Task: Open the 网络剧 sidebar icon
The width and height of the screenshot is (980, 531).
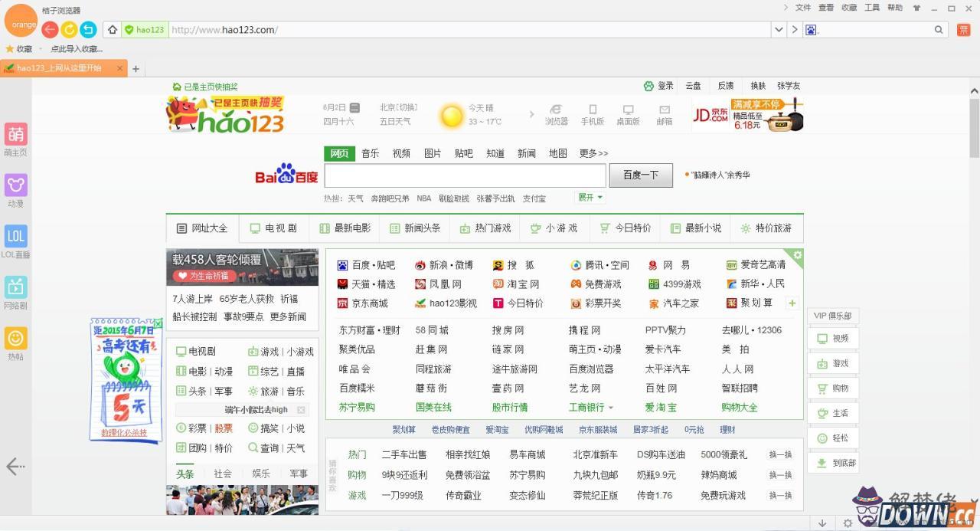Action: (15, 287)
